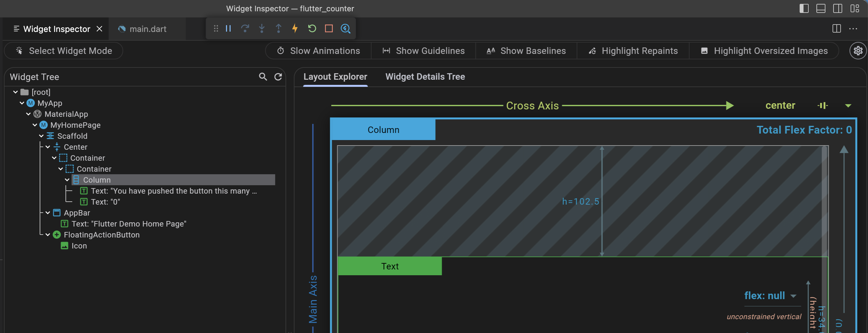Stop the running app with red square icon
868x333 pixels.
pyautogui.click(x=329, y=29)
